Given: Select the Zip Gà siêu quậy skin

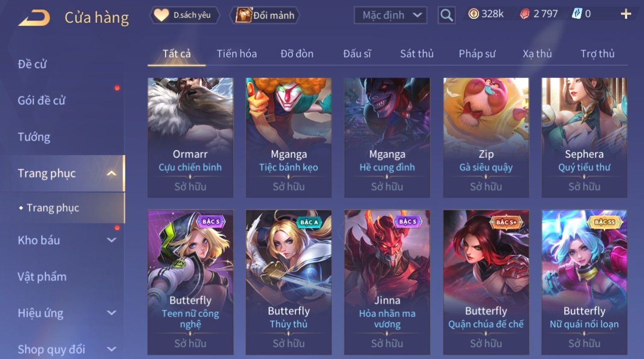Looking at the screenshot, I should pos(486,137).
